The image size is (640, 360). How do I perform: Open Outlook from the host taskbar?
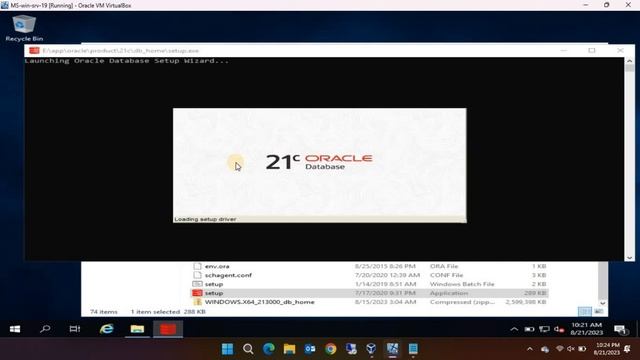point(310,349)
